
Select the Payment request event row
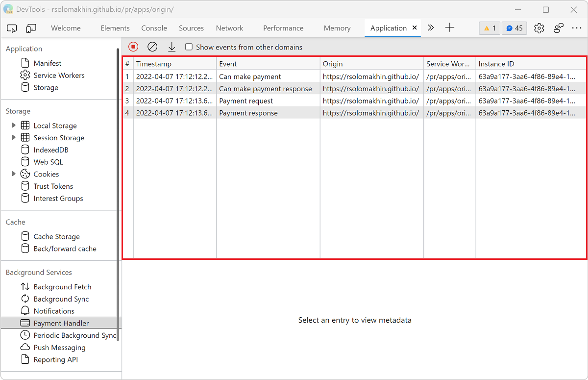(x=246, y=101)
